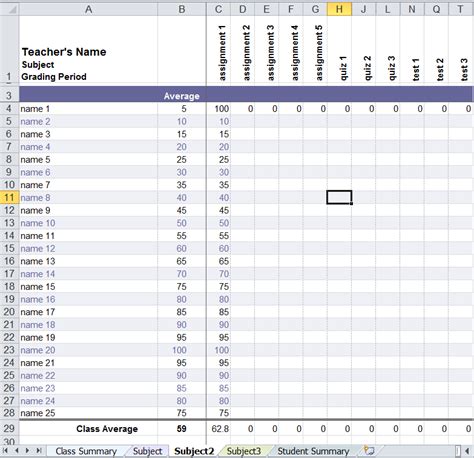Click the name 1 cell
Screen dimensions: 474x458
pos(88,109)
